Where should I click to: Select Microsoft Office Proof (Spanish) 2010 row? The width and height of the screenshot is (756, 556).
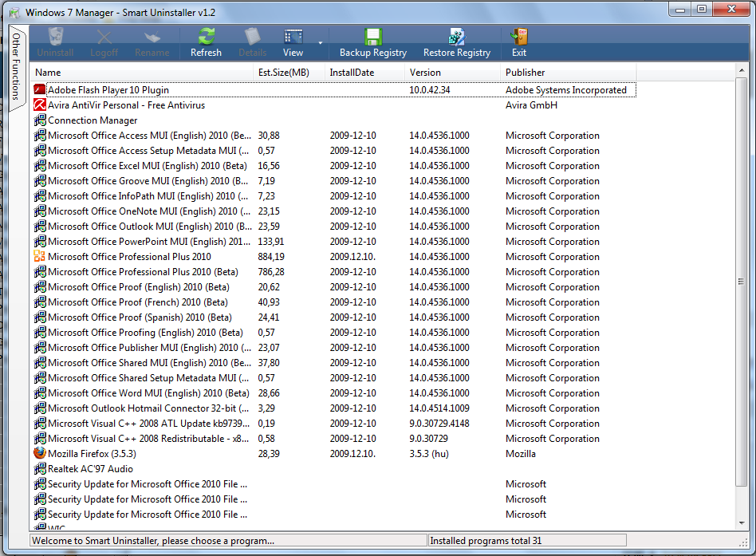[335, 317]
